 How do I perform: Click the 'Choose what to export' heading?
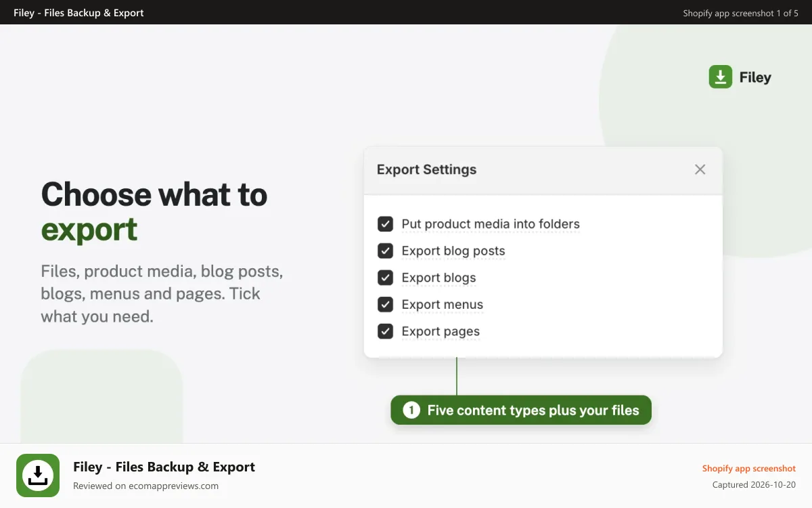(154, 211)
